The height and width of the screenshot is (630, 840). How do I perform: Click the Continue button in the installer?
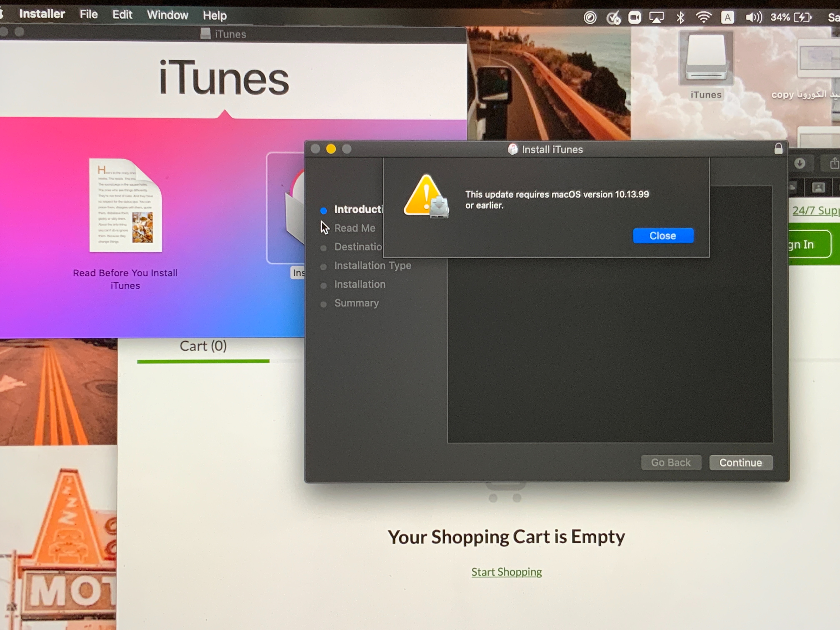(x=740, y=462)
